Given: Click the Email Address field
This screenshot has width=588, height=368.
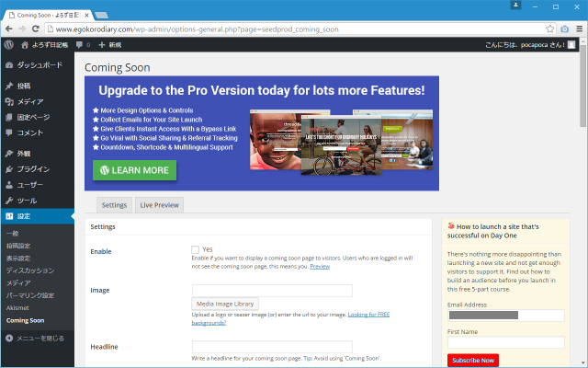Looking at the screenshot, I should click(x=506, y=316).
